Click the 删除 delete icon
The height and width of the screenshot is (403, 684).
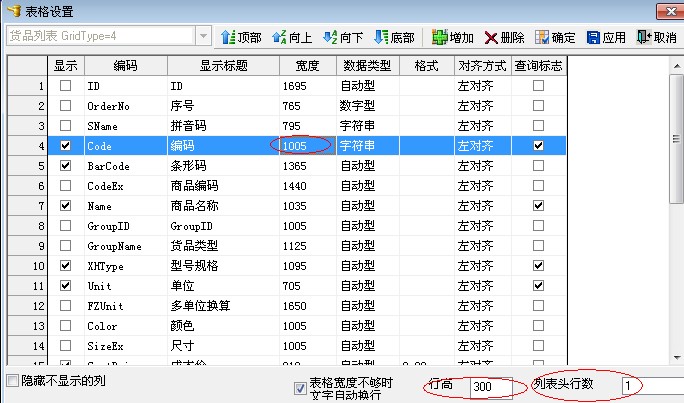pos(491,37)
